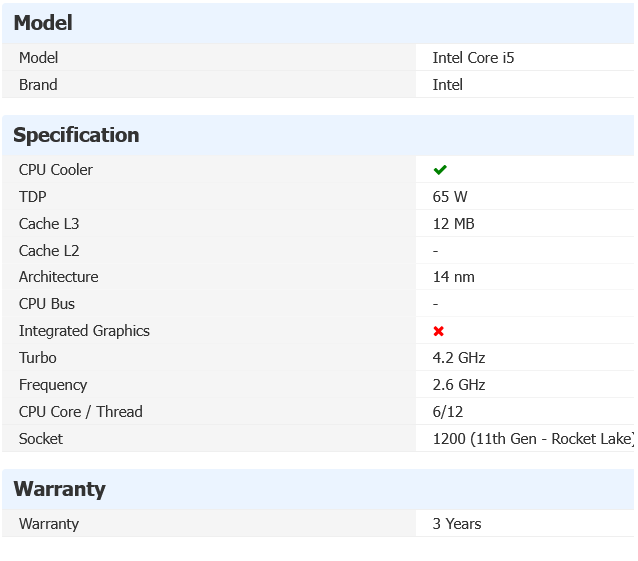
Task: Click the Socket 1200 Rocket Lake value
Action: 533,439
